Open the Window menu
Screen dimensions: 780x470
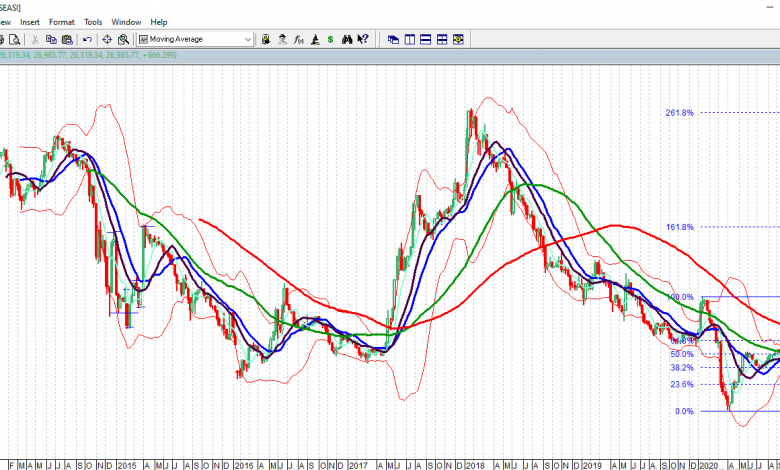pos(126,21)
